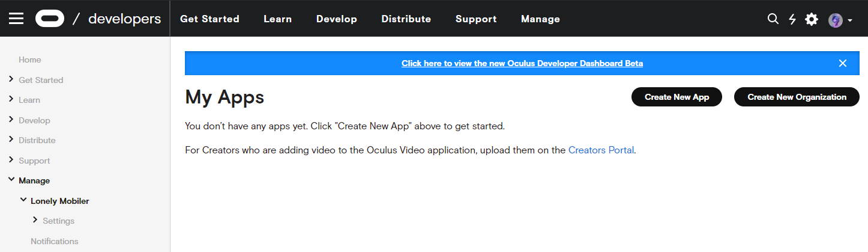Collapse the Lonely Mobiler organization node
The image size is (868, 252).
pyautogui.click(x=23, y=200)
